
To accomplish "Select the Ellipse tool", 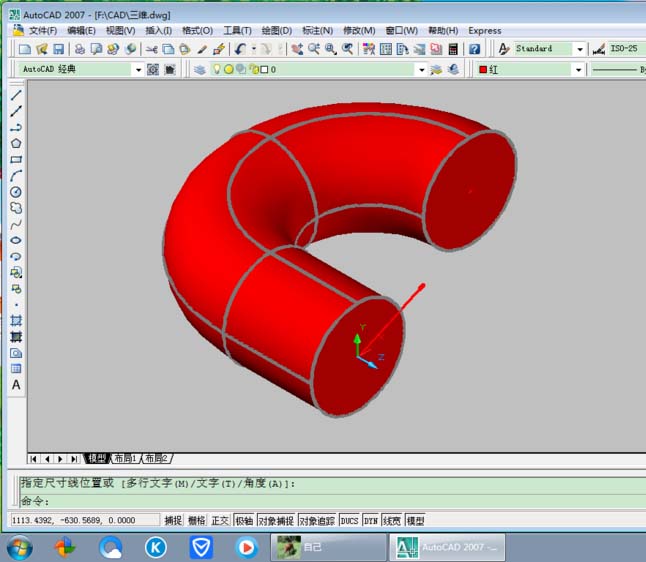I will click(16, 240).
